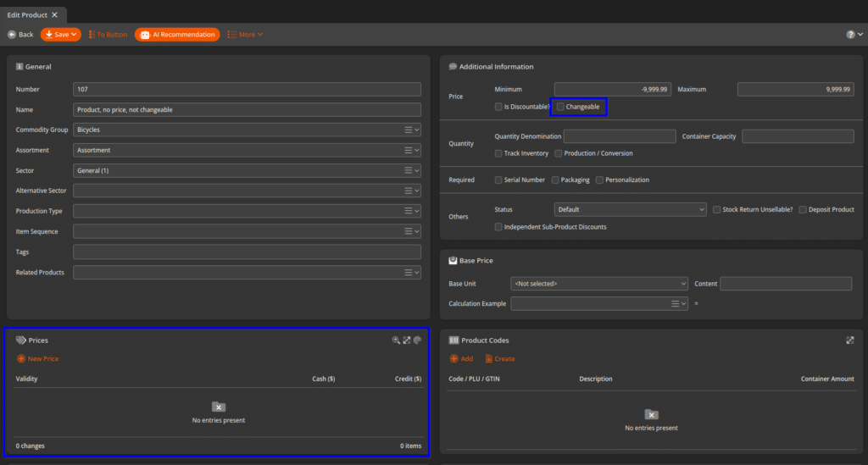Expand the Product Codes panel
The width and height of the screenshot is (868, 465).
[849, 340]
